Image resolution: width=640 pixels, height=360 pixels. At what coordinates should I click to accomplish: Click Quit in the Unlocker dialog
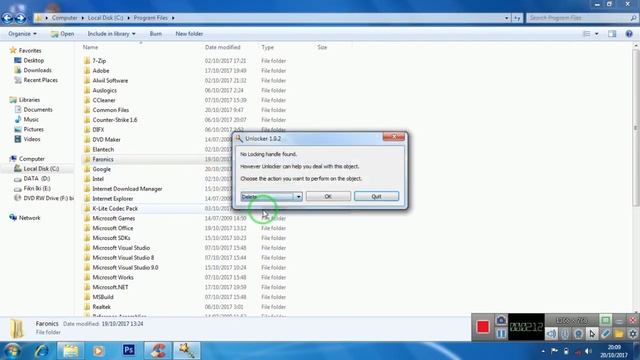point(376,196)
